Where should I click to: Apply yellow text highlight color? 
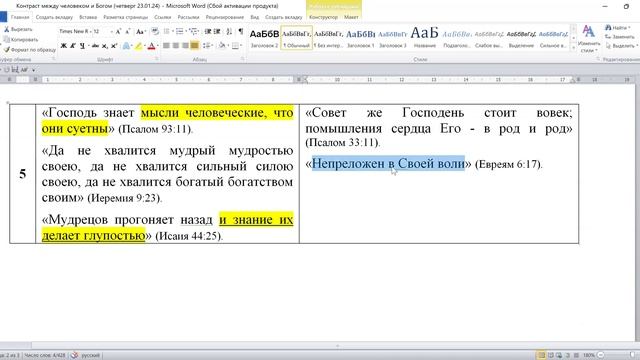click(139, 46)
